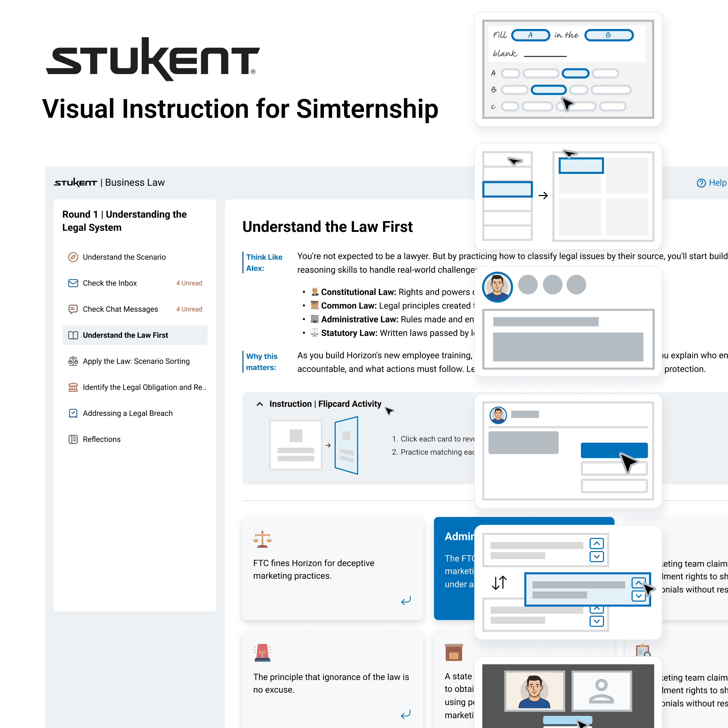The height and width of the screenshot is (728, 728).
Task: Collapse the Instruction Flipcard Activity section
Action: (x=260, y=404)
